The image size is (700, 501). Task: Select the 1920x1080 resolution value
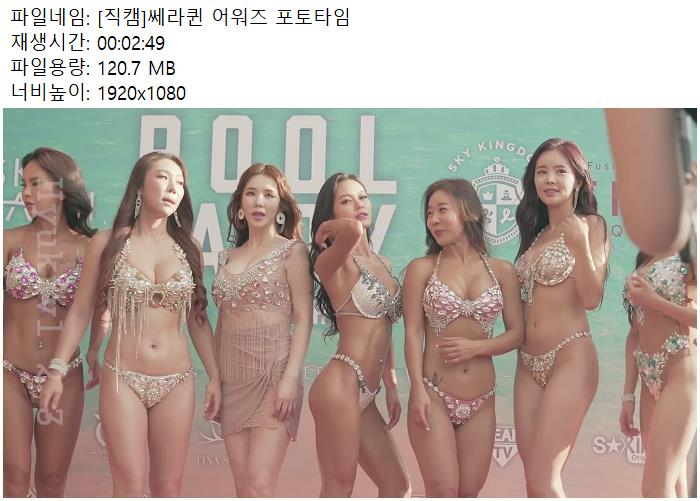pyautogui.click(x=141, y=93)
